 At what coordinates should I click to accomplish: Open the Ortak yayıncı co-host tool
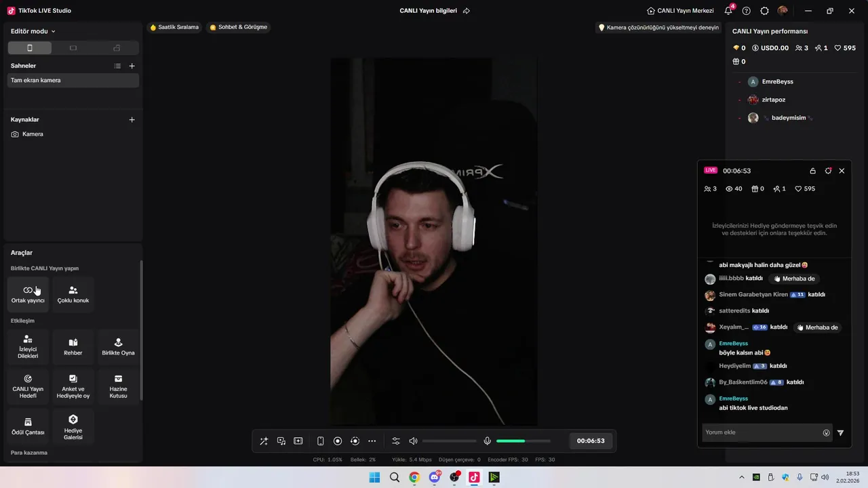click(x=28, y=294)
